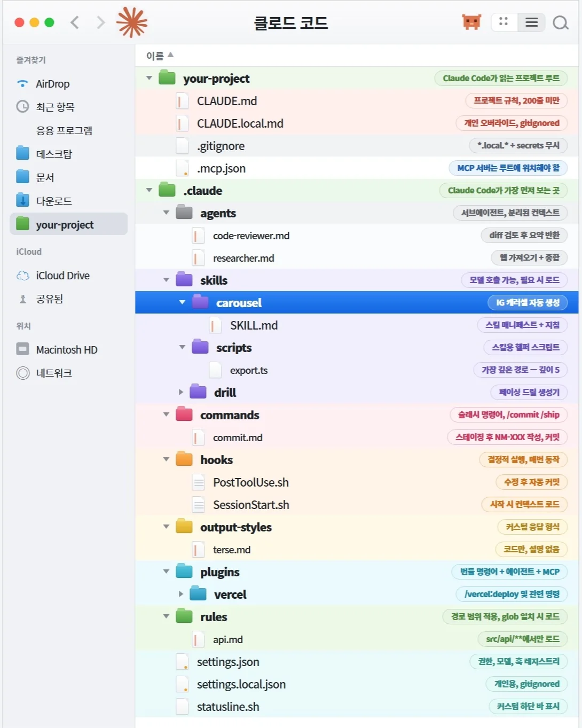
Task: Collapse the skills folder
Action: (166, 280)
